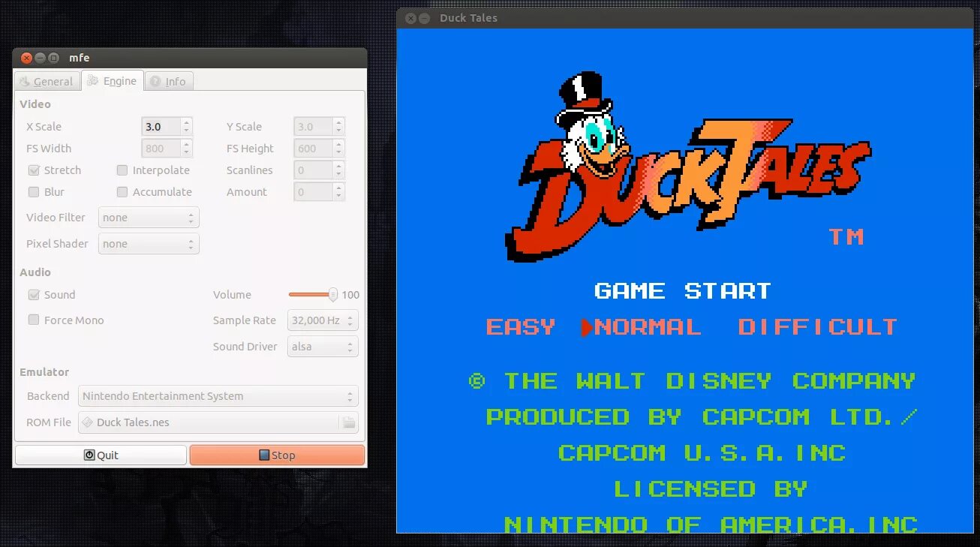Screen dimensions: 980x547
Task: Increase Y Scale with the up arrow
Action: coord(339,122)
